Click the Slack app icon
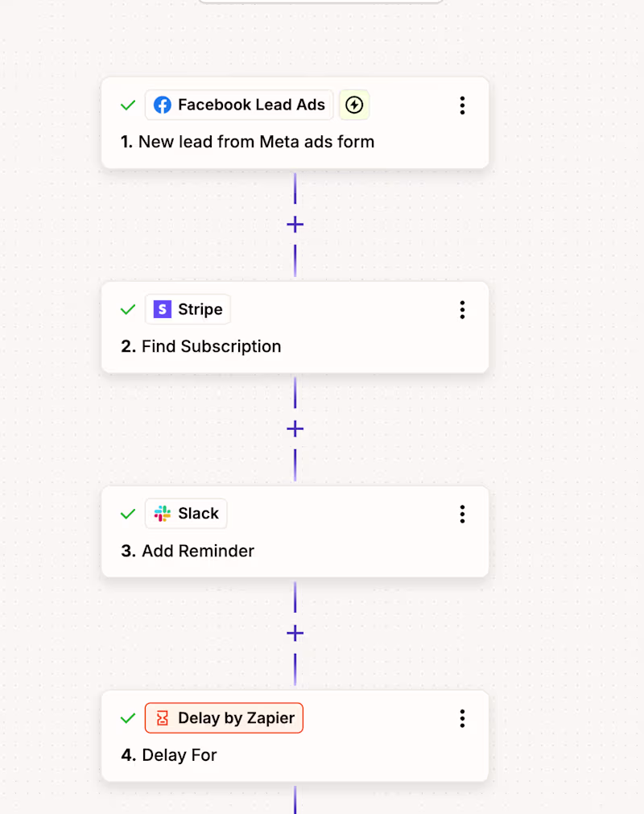 tap(162, 514)
